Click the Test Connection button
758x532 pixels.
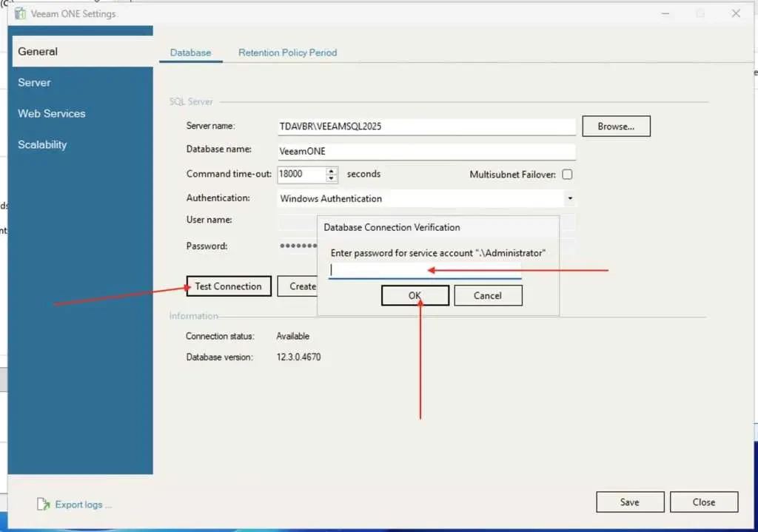pyautogui.click(x=229, y=286)
